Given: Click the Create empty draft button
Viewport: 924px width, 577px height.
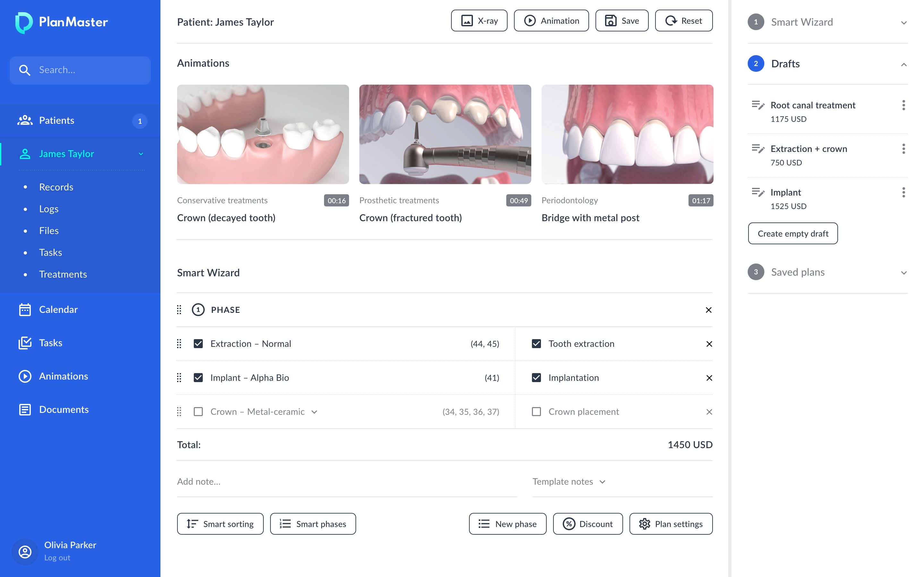Looking at the screenshot, I should pyautogui.click(x=793, y=234).
